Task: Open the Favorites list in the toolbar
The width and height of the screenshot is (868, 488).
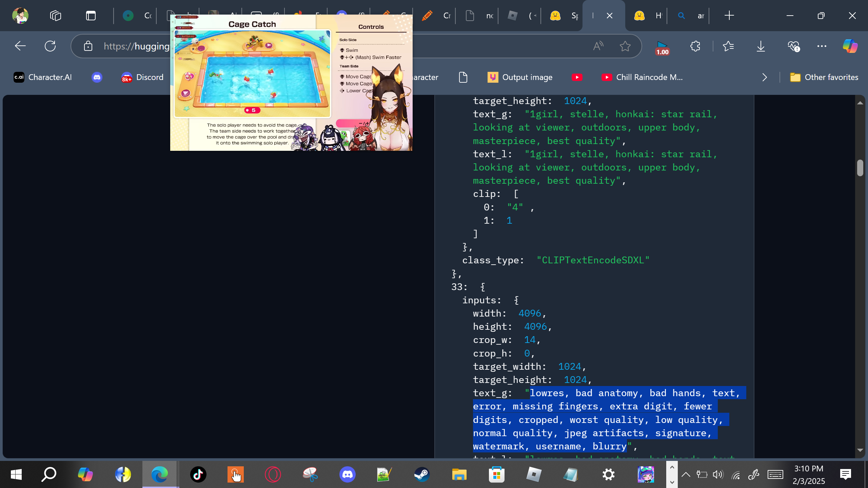Action: (x=728, y=46)
